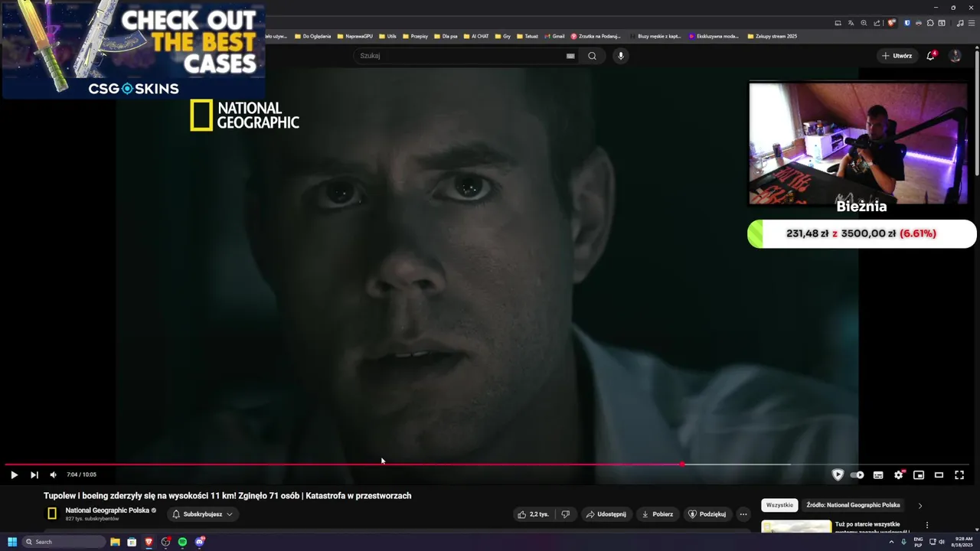Click the Udostępnij share button
The image size is (980, 551).
coord(606,514)
